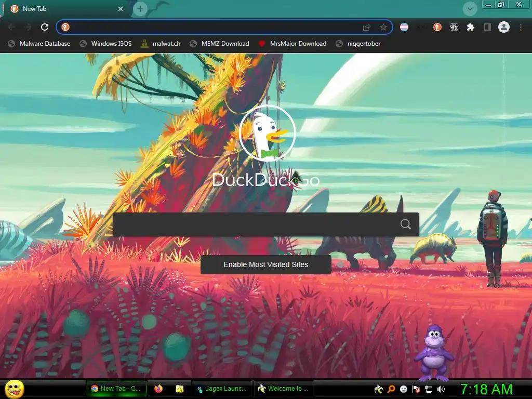Click the DuckDuckGo icon inside address bar
Viewport: 532px width, 399px height.
point(65,27)
